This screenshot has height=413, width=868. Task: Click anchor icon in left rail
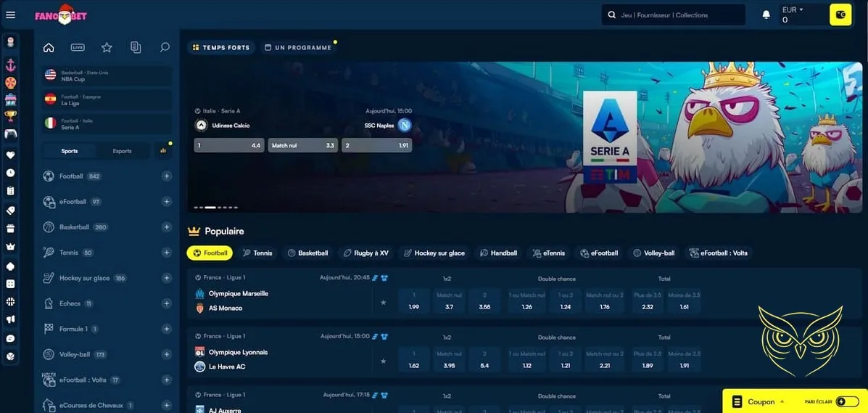[x=11, y=65]
